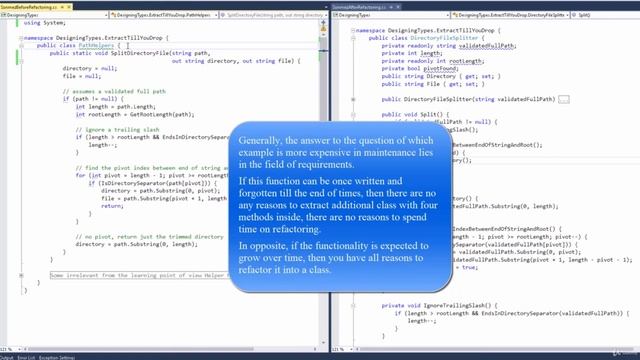Screen dimensions: 640x360
Task: Click the pivotFound field declaration
Action: (x=420, y=69)
